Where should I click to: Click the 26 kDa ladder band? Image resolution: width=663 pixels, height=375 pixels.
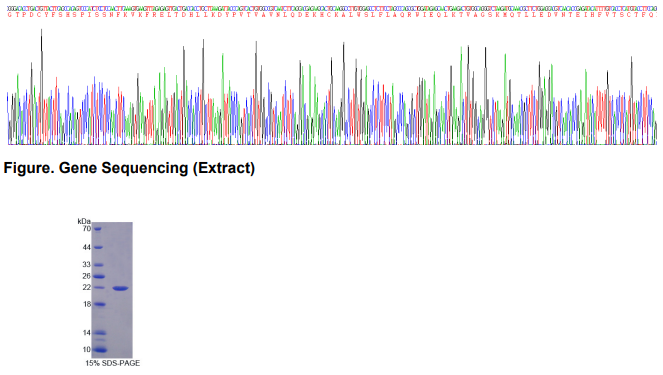(x=99, y=276)
